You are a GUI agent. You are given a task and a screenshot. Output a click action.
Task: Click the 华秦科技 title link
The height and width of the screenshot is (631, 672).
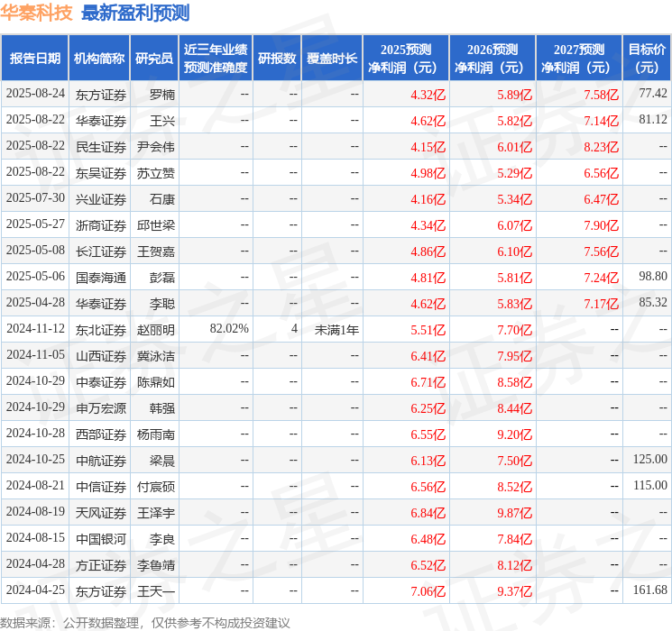(36, 13)
